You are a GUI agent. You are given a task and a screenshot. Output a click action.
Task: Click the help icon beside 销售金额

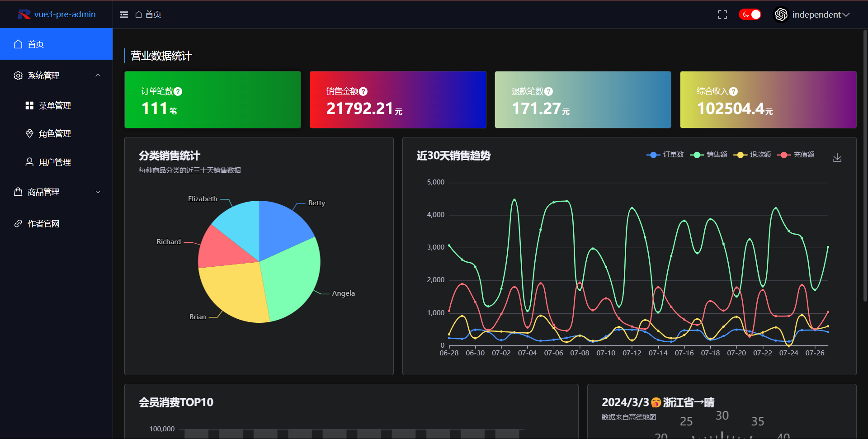[363, 91]
